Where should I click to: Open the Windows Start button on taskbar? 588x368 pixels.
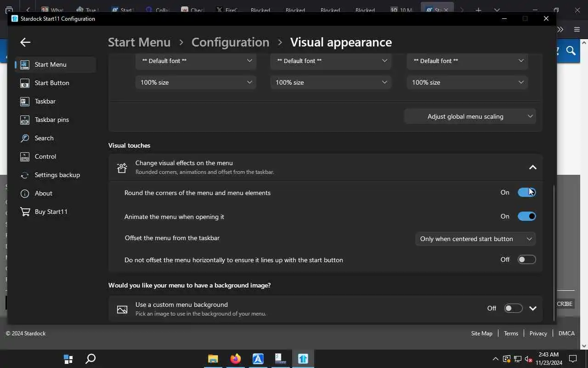68,359
